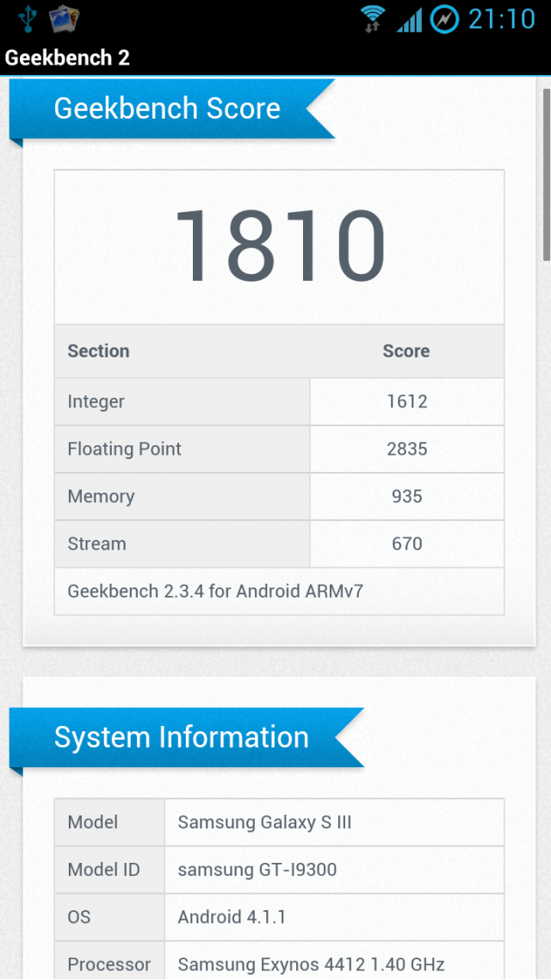Select the System Information banner heading
Viewport: 551px width, 980px height.
(x=186, y=737)
